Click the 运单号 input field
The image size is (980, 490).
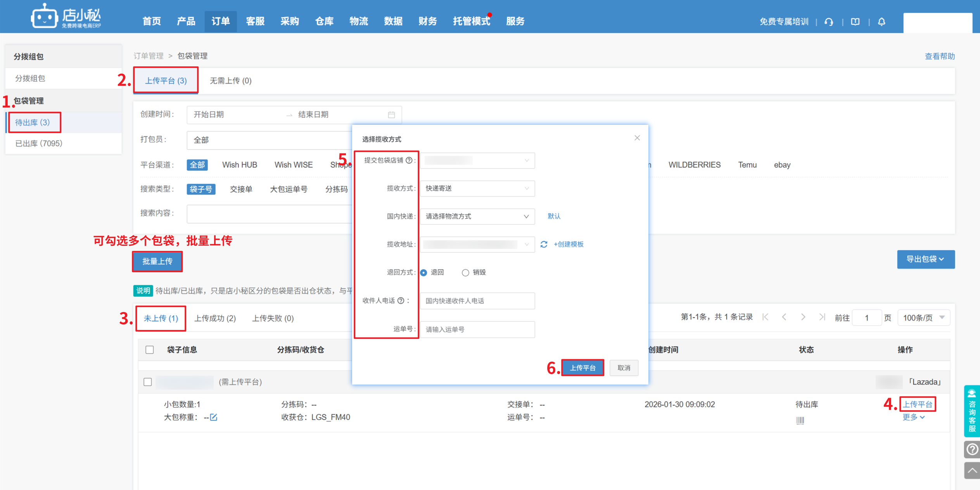[x=477, y=329]
